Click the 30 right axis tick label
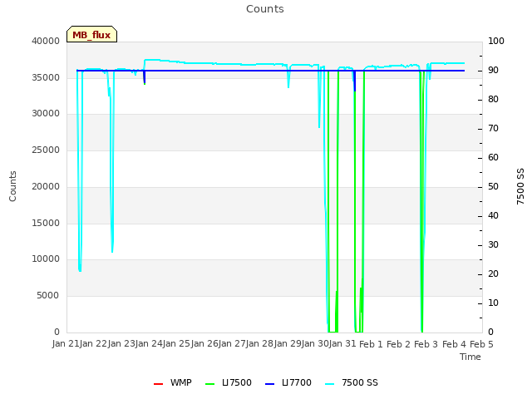532x399 pixels. [x=493, y=244]
